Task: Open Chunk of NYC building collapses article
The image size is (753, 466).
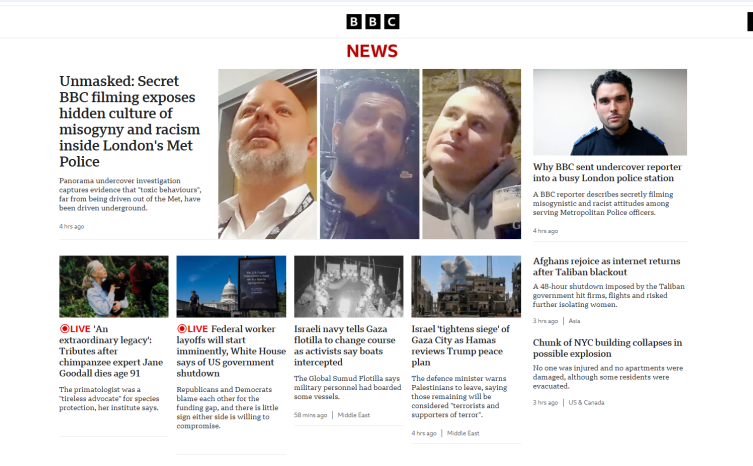Action: click(x=607, y=348)
